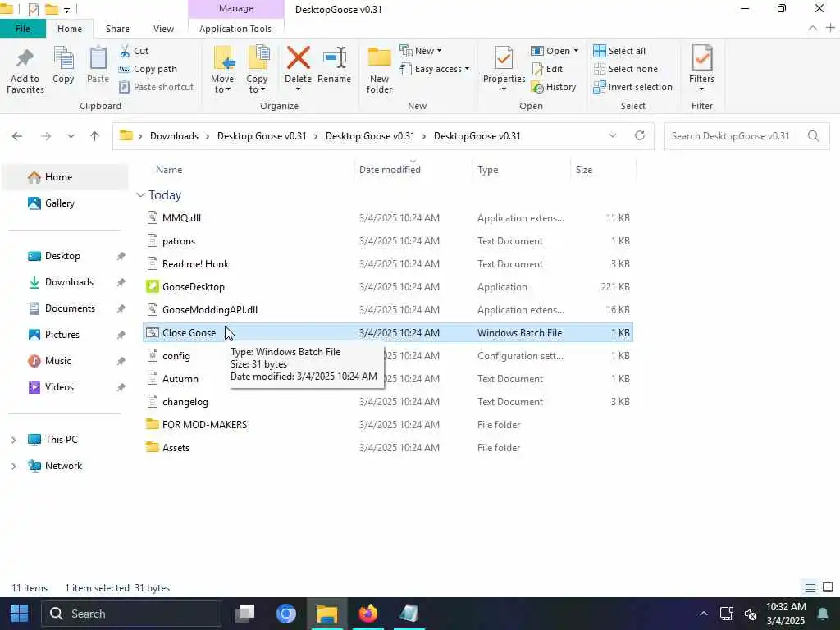Sort by Size column header

tap(584, 170)
